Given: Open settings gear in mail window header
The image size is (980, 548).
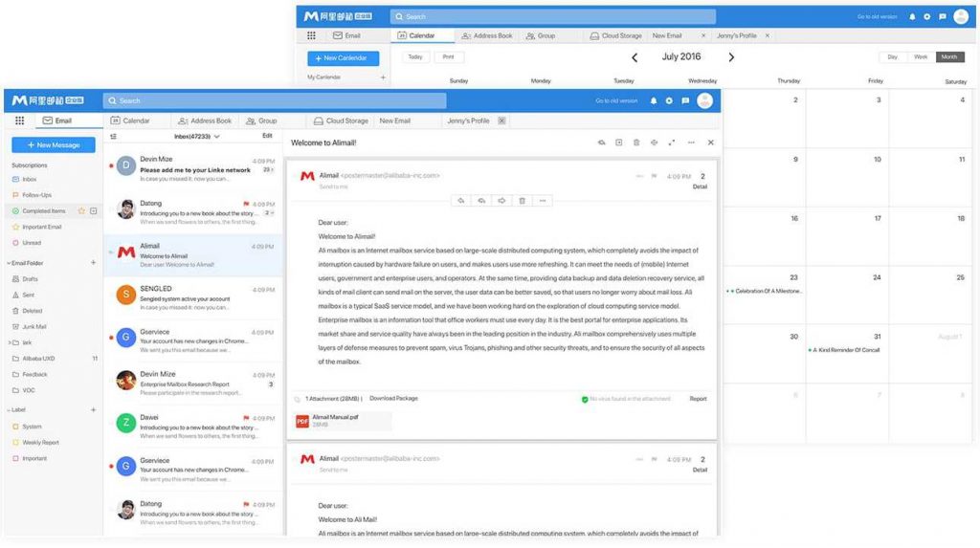Looking at the screenshot, I should pos(669,100).
